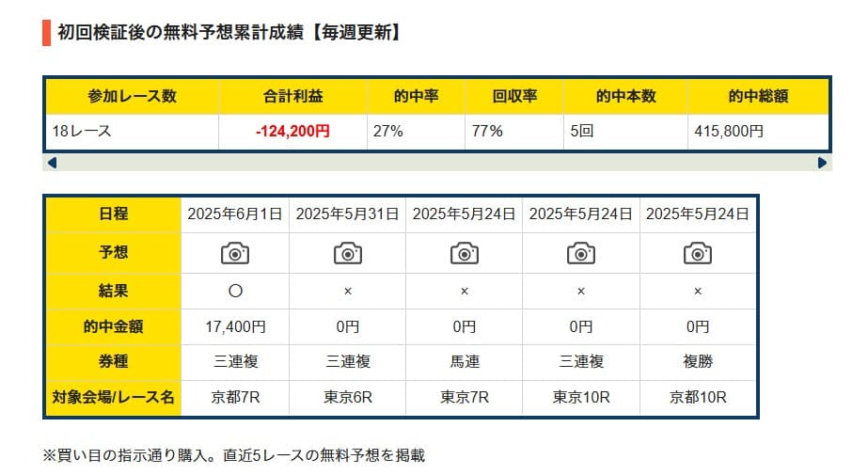Click the 複勝 ticket type
This screenshot has width=868, height=475.
(698, 362)
